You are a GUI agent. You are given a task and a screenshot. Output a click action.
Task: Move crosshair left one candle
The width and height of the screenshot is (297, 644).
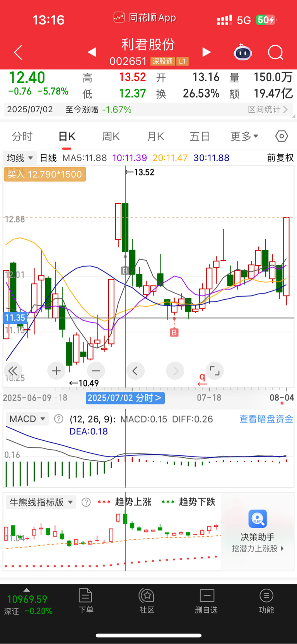(135, 371)
